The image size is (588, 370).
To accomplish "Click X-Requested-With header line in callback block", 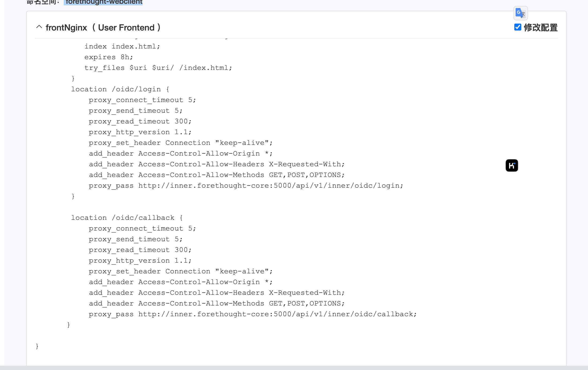I will click(217, 293).
